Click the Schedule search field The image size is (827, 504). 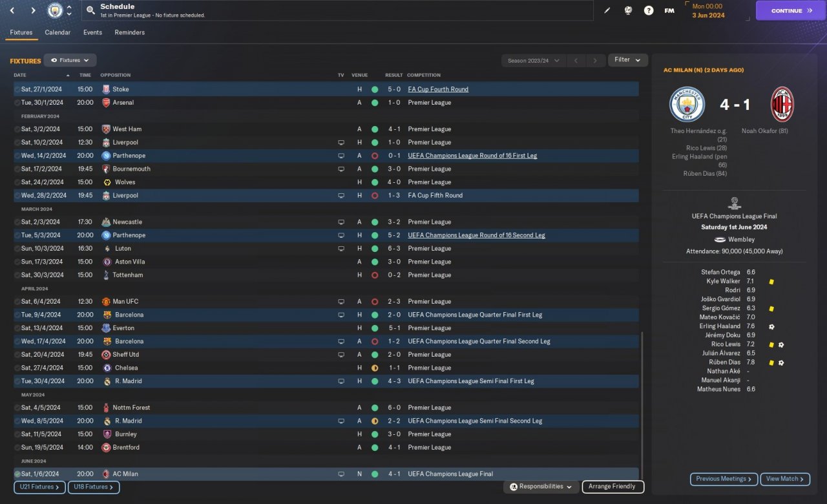tap(337, 10)
